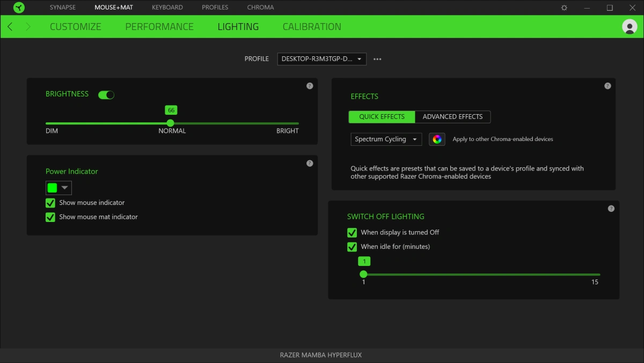This screenshot has width=644, height=363.
Task: Minimize the Synapse window
Action: pyautogui.click(x=587, y=8)
